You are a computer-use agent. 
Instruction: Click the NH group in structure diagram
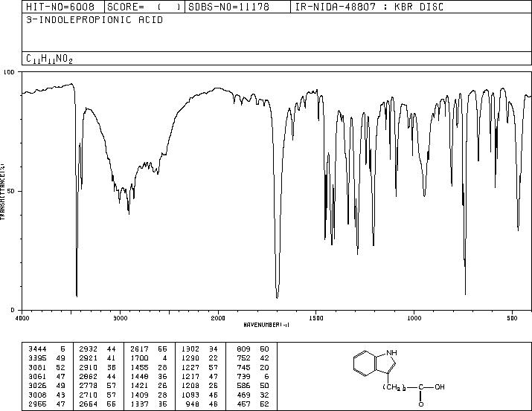point(392,353)
